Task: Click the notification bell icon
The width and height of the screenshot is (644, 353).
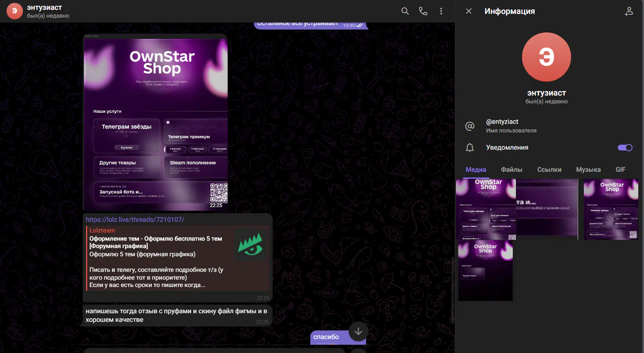Action: click(x=470, y=148)
